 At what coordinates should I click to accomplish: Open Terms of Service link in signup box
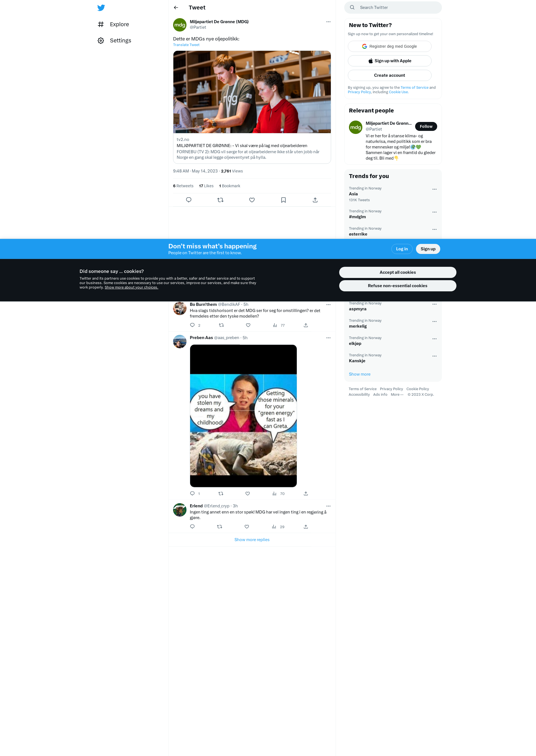415,88
